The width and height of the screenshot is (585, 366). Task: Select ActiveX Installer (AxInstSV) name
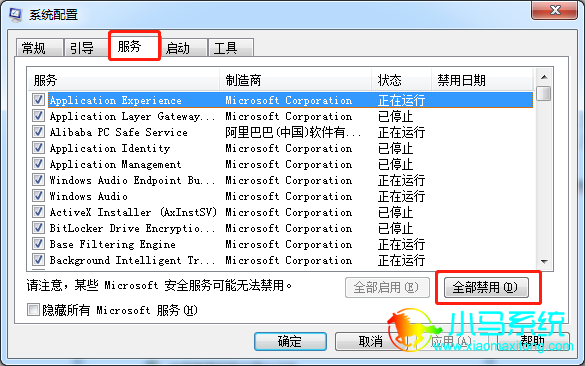click(x=133, y=212)
